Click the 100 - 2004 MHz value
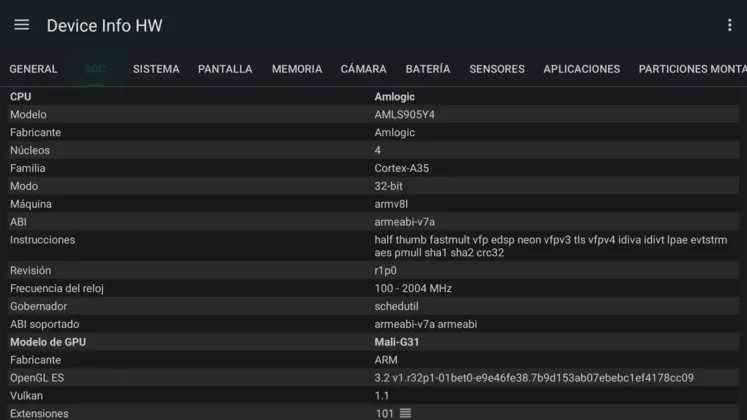Viewport: 747px width, 420px height. [413, 289]
